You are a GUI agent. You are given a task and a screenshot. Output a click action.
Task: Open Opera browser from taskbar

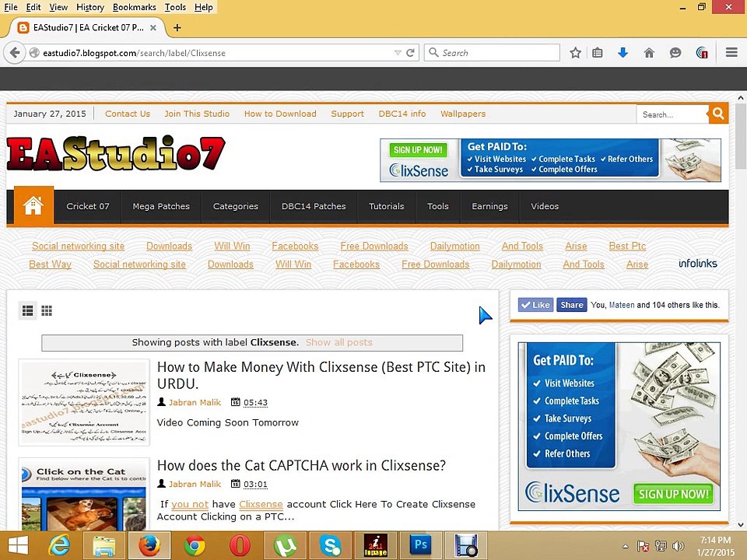coord(240,546)
